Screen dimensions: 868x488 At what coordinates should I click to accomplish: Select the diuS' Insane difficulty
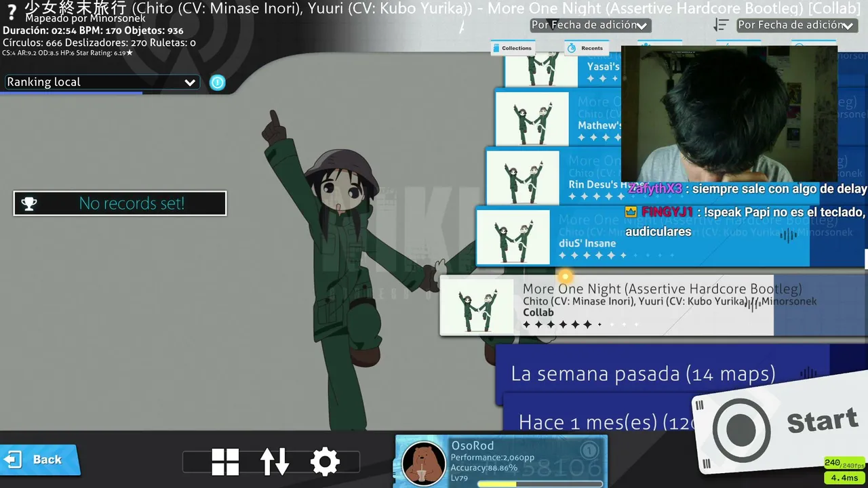click(x=643, y=237)
